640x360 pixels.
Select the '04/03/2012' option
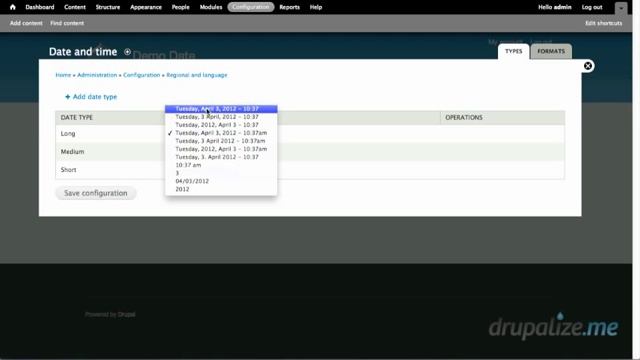click(221, 181)
